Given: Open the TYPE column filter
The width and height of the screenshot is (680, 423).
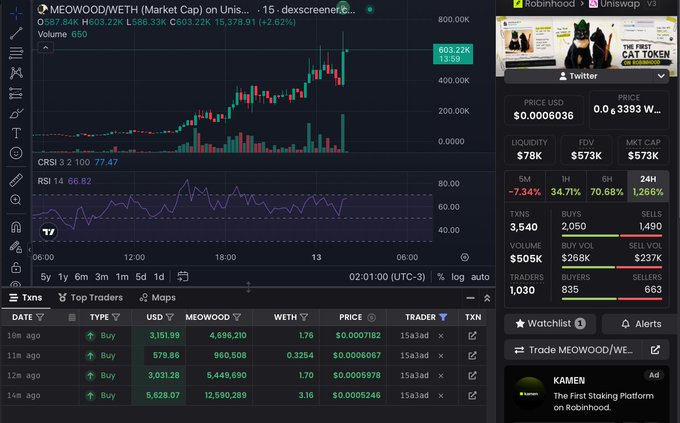Looking at the screenshot, I should pyautogui.click(x=116, y=318).
